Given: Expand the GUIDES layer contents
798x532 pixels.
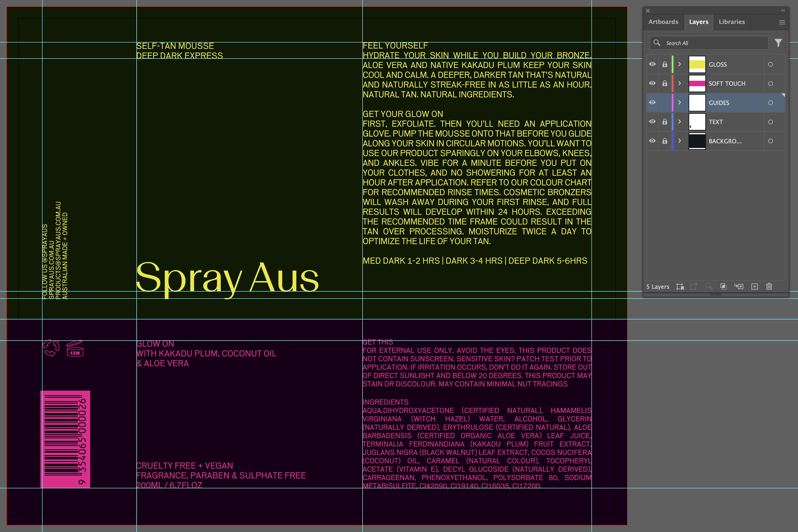Looking at the screenshot, I should pyautogui.click(x=679, y=103).
